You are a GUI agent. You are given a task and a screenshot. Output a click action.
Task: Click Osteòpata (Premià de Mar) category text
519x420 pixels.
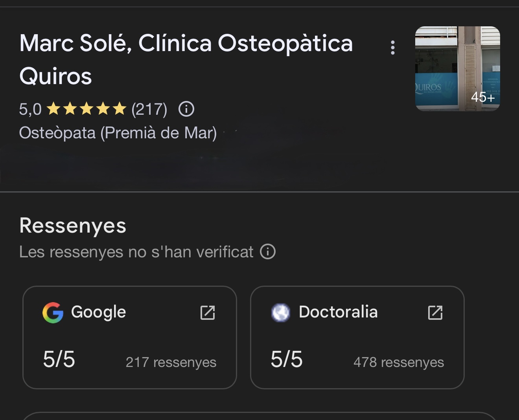118,133
